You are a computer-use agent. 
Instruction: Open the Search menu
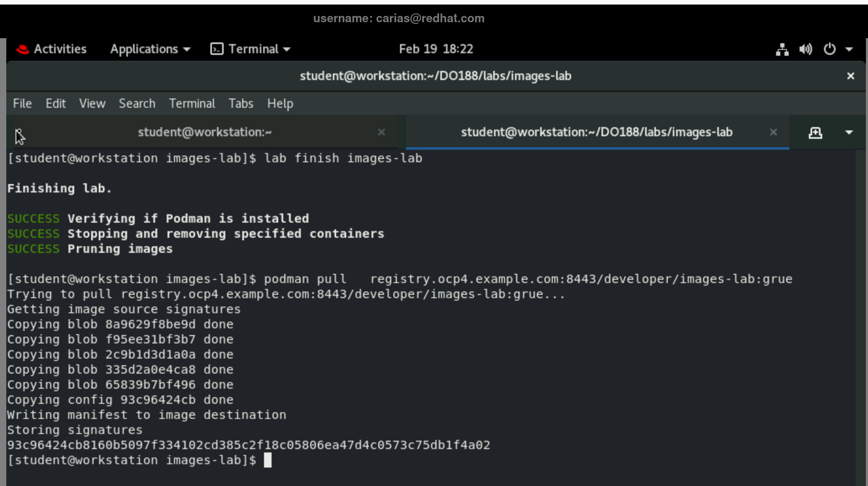click(x=137, y=104)
